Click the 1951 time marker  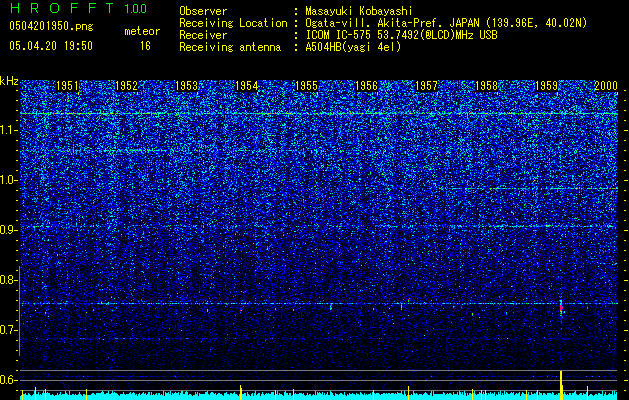click(67, 86)
